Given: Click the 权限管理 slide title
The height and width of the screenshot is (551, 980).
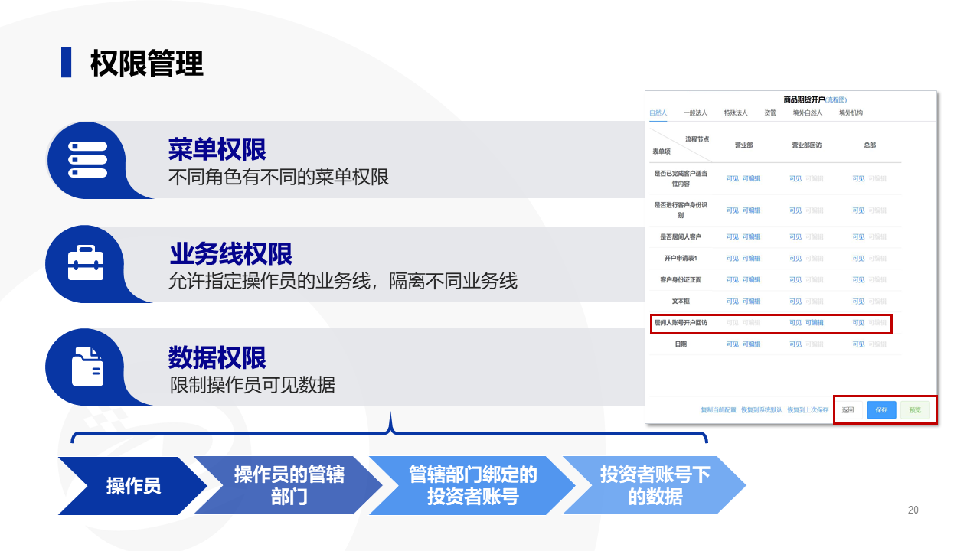Looking at the screenshot, I should 147,63.
